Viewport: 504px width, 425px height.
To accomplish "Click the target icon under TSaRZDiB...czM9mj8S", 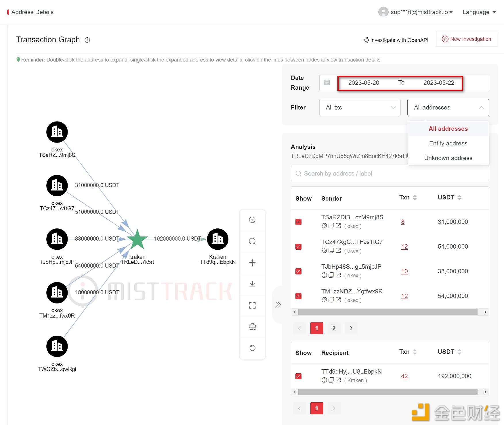I will [x=324, y=226].
